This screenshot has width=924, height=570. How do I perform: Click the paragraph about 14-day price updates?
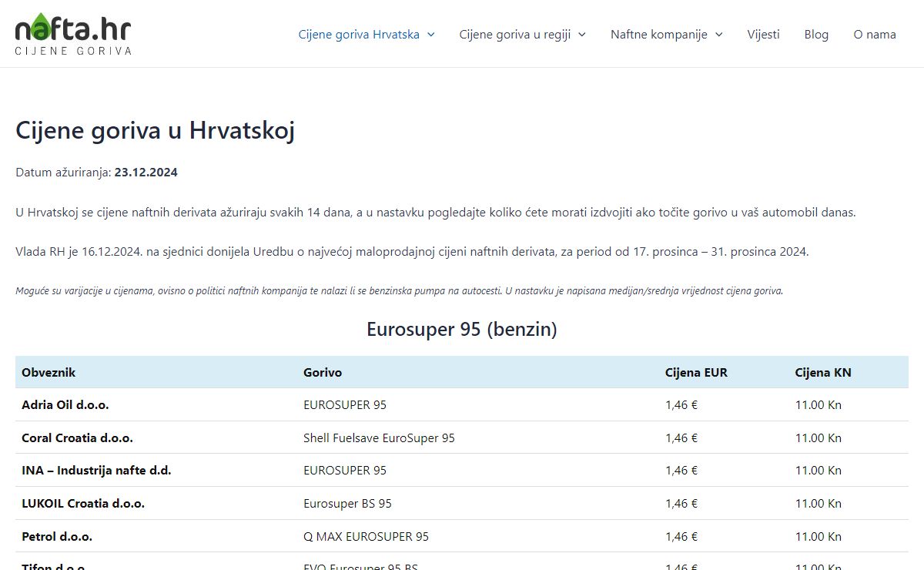(x=436, y=213)
